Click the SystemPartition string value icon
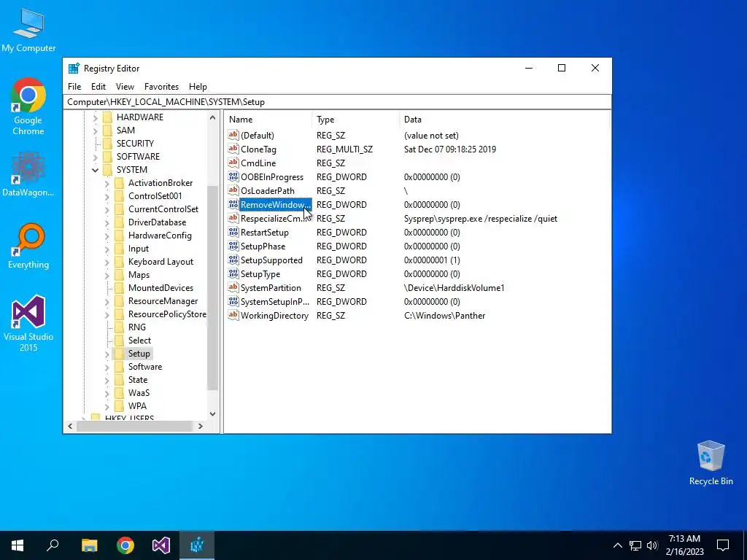Image resolution: width=747 pixels, height=560 pixels. (233, 287)
